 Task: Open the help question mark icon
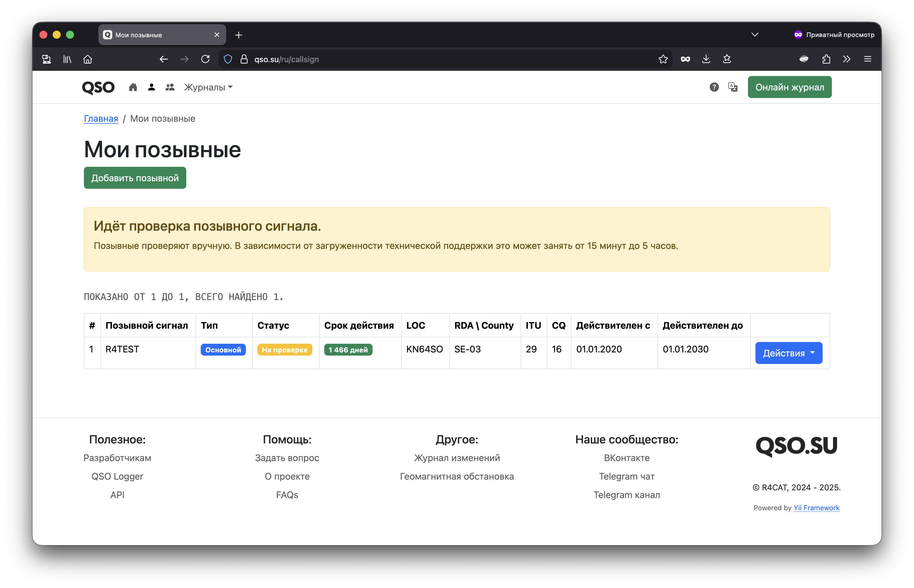click(x=714, y=87)
